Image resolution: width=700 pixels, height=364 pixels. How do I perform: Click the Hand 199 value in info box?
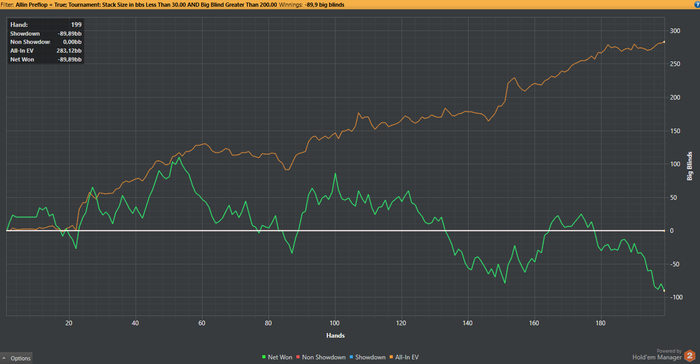(76, 25)
